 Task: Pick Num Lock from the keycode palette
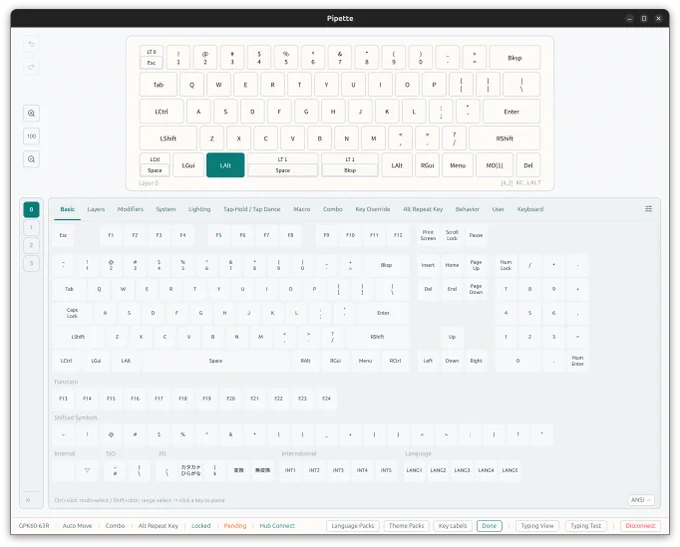point(506,265)
